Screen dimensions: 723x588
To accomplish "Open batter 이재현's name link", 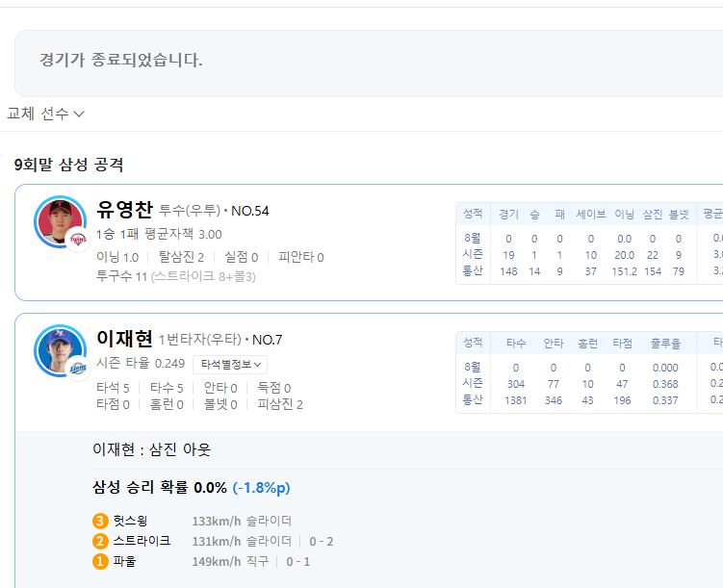I will click(124, 339).
